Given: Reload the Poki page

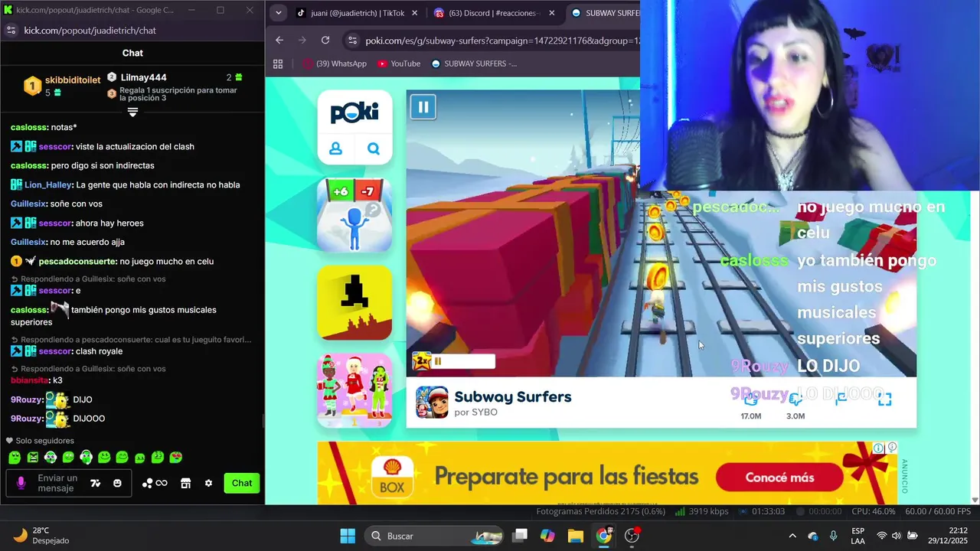Looking at the screenshot, I should point(325,40).
